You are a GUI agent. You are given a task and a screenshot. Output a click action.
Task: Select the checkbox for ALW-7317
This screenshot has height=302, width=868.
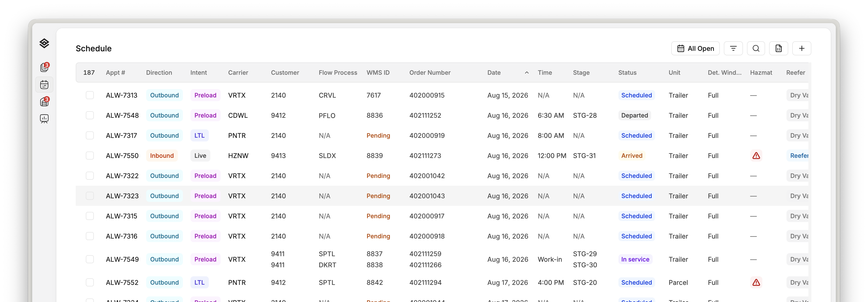point(90,135)
